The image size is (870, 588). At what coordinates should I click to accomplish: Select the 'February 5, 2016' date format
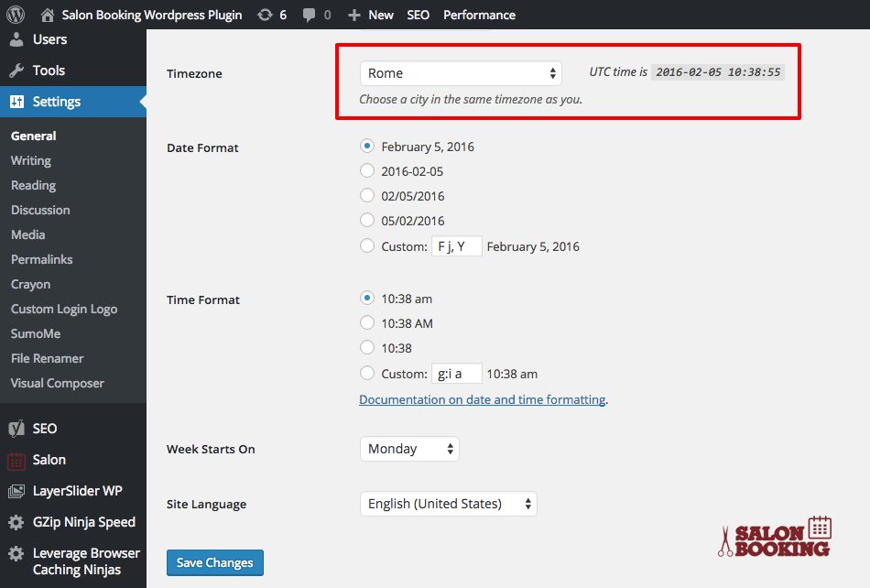click(x=366, y=146)
